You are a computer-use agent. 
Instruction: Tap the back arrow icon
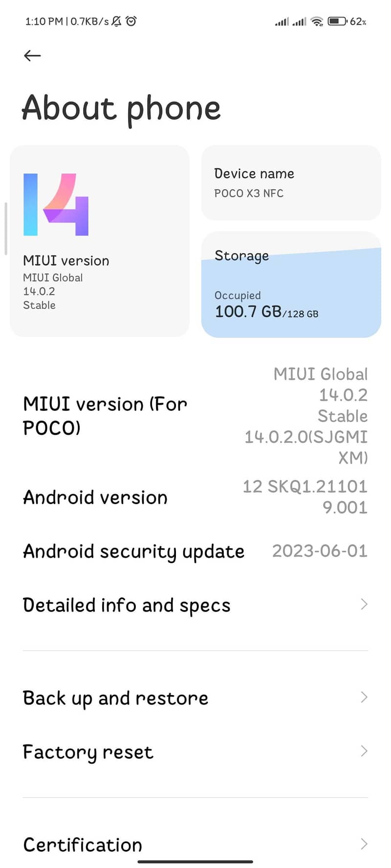(x=32, y=55)
